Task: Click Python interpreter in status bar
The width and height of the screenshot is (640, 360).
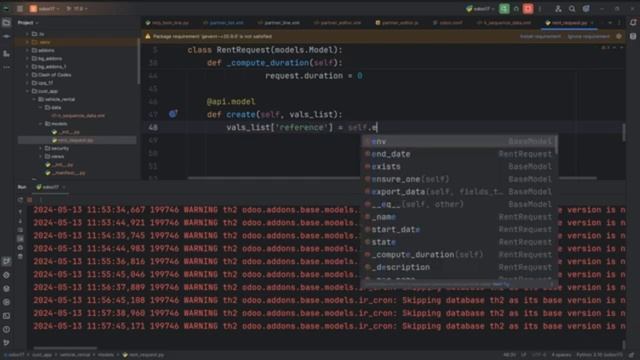Action: pos(599,355)
